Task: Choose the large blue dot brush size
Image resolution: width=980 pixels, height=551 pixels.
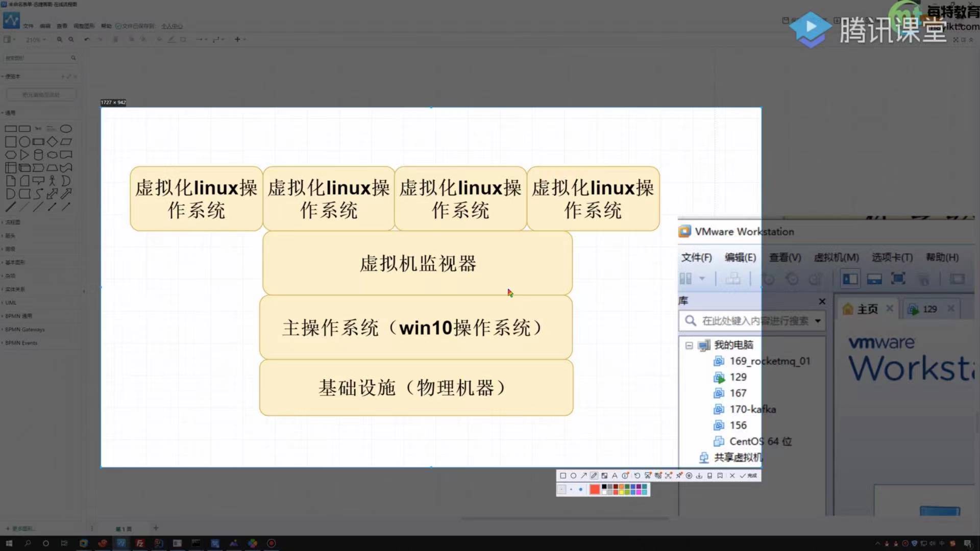Action: tap(580, 489)
